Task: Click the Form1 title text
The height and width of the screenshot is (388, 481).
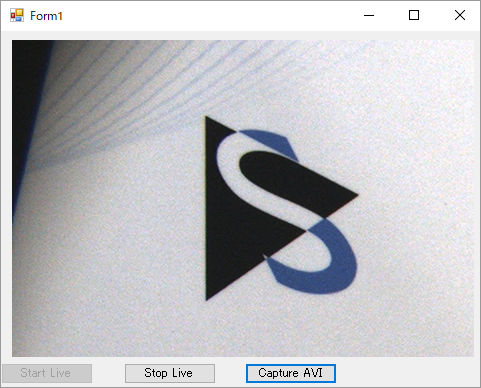Action: click(46, 16)
